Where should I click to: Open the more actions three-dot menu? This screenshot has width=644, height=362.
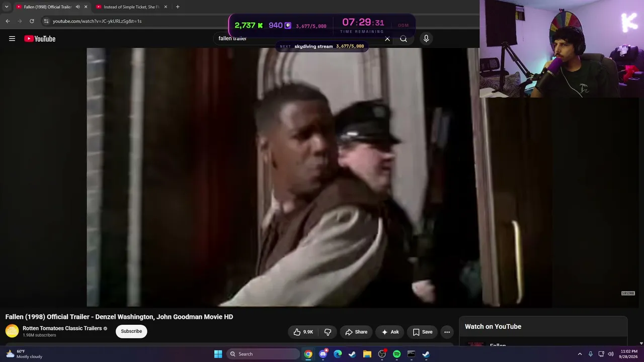[447, 332]
